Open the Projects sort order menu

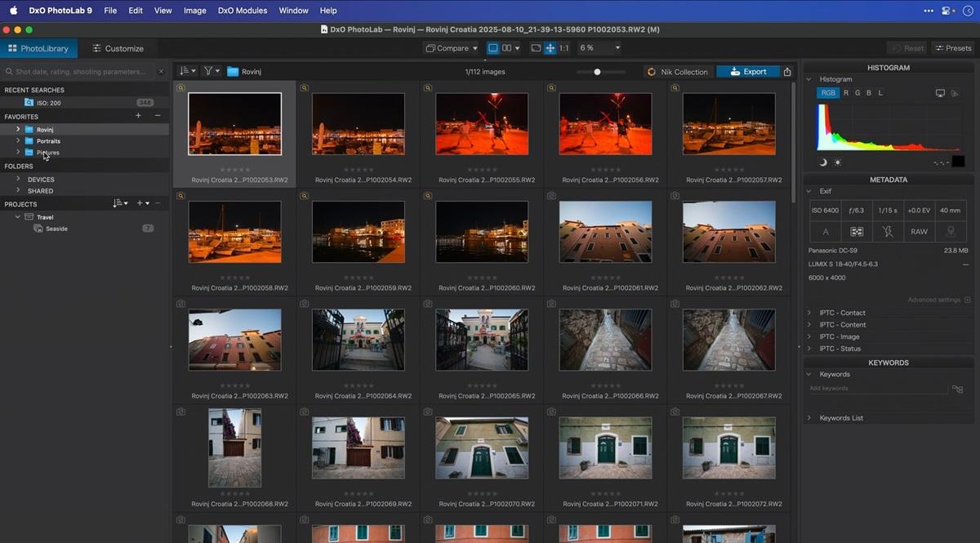coord(120,203)
